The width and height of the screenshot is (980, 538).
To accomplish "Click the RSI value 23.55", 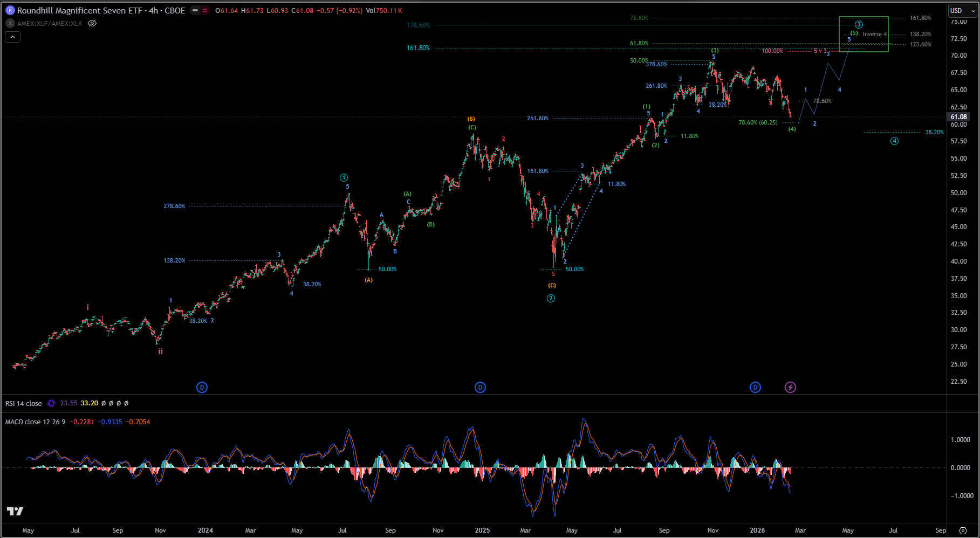I will click(68, 403).
